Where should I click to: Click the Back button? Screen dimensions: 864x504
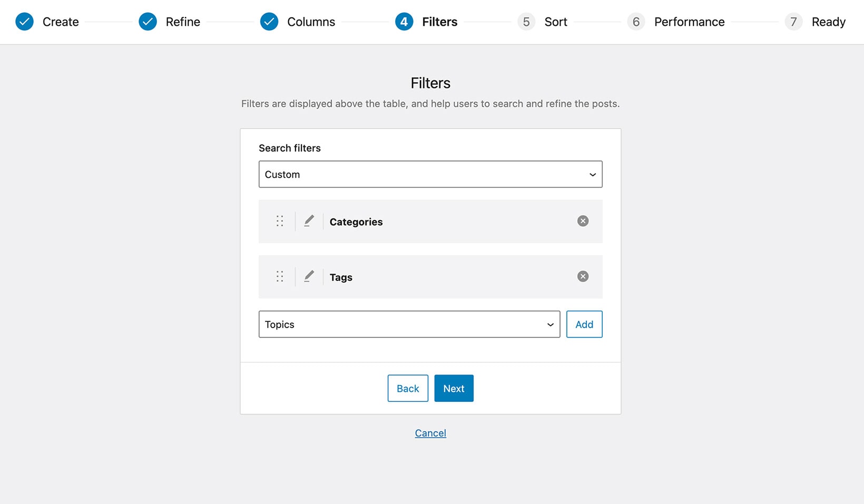pyautogui.click(x=407, y=388)
